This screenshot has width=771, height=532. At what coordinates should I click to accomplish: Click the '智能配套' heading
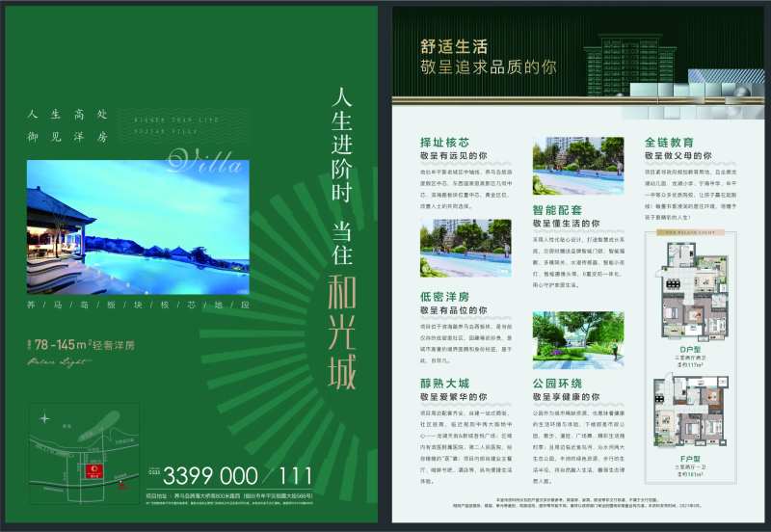point(557,210)
